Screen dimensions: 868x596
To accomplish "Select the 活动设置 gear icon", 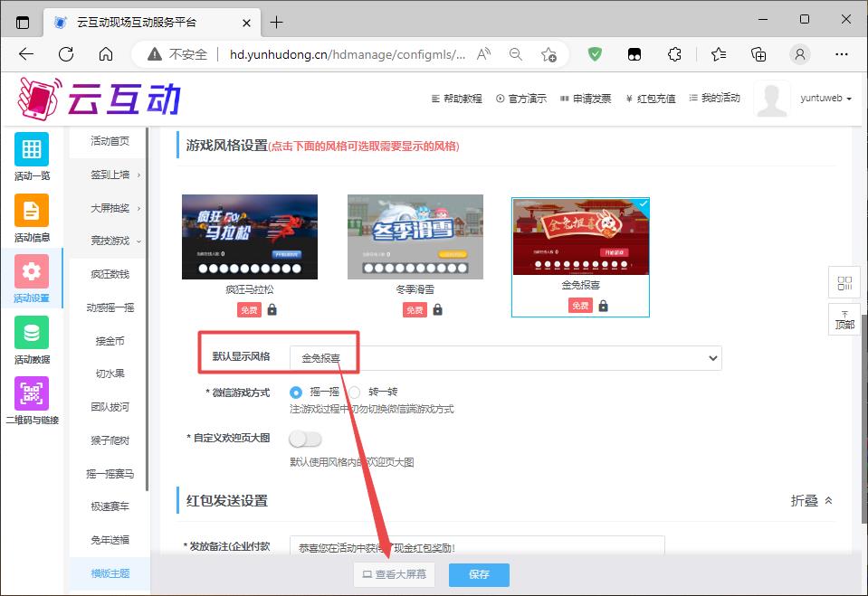I will coord(32,271).
